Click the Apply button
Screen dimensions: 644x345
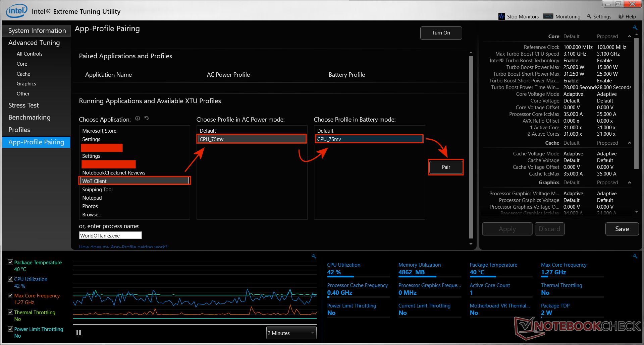pyautogui.click(x=507, y=229)
